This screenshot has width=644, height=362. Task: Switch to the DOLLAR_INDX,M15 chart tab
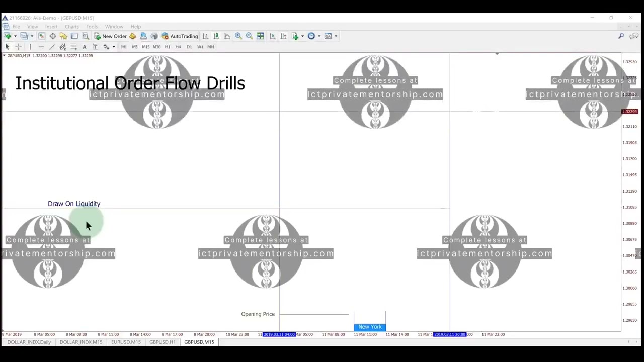[x=81, y=342]
